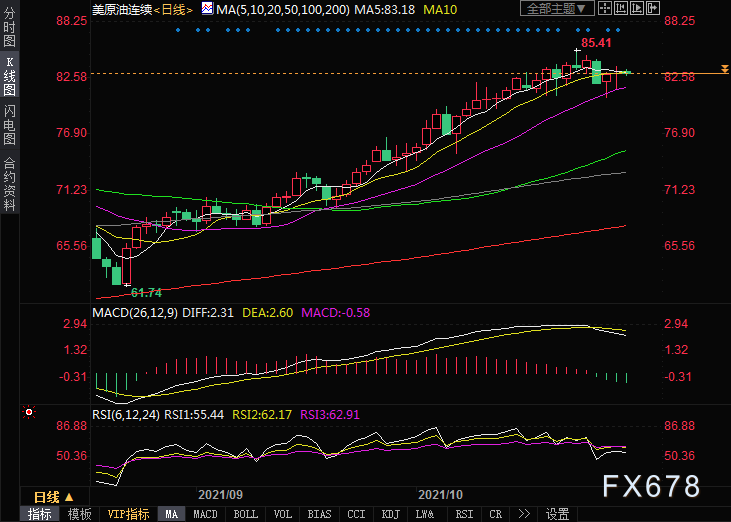Click the MA indicator chart icon
The image size is (731, 522).
[207, 9]
